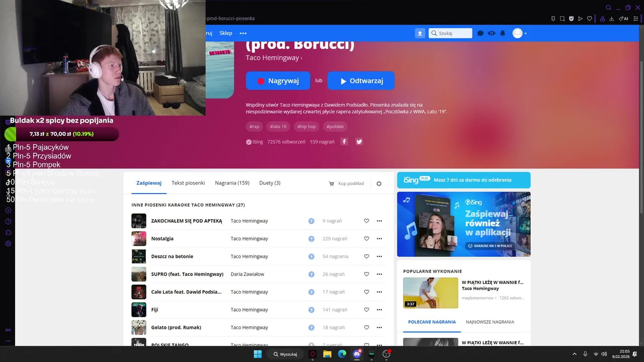Click the 229 nagrań text
This screenshot has height=362, width=644.
tap(335, 239)
